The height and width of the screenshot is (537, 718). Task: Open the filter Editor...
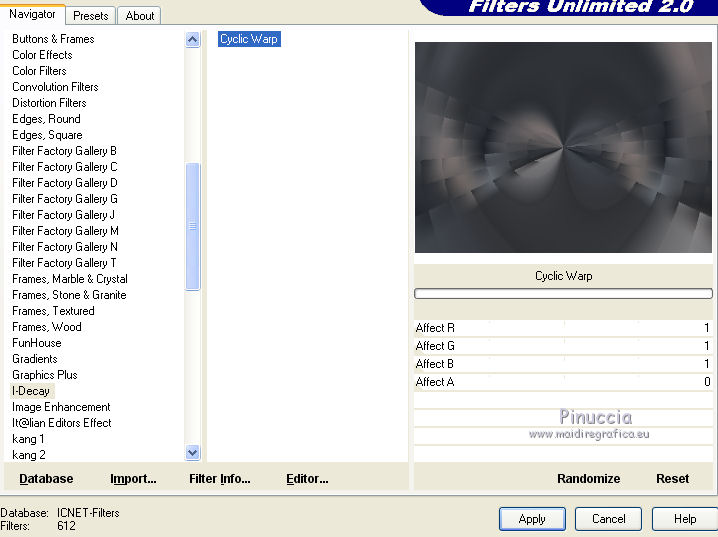point(307,479)
